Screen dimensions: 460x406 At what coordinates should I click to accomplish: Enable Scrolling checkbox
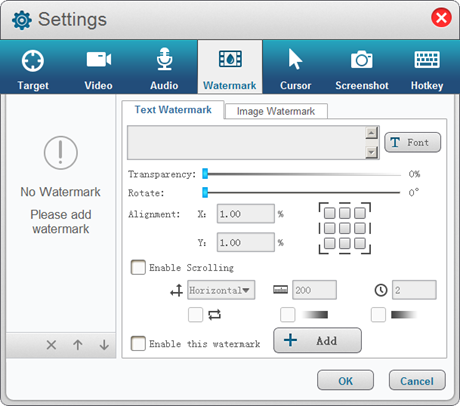pos(138,267)
